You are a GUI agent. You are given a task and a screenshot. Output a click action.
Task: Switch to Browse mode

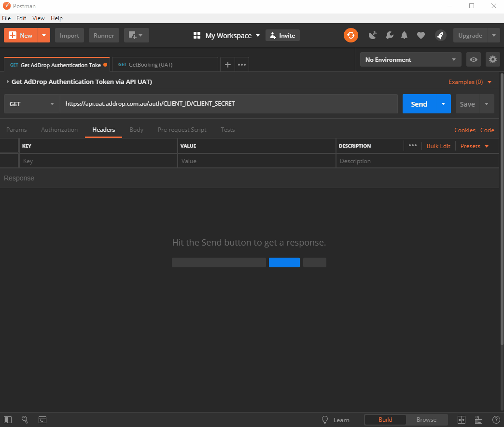click(x=427, y=420)
